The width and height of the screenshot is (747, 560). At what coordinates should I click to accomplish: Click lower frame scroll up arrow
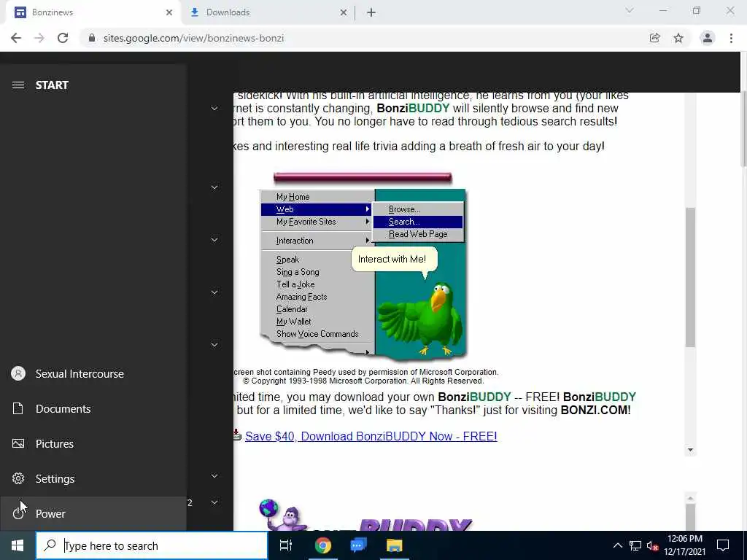690,499
